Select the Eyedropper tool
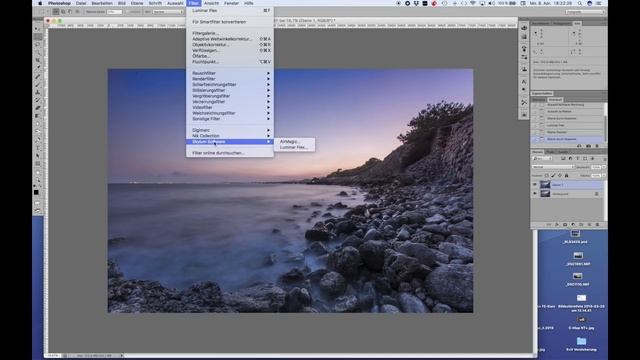The width and height of the screenshot is (640, 360). click(x=38, y=68)
